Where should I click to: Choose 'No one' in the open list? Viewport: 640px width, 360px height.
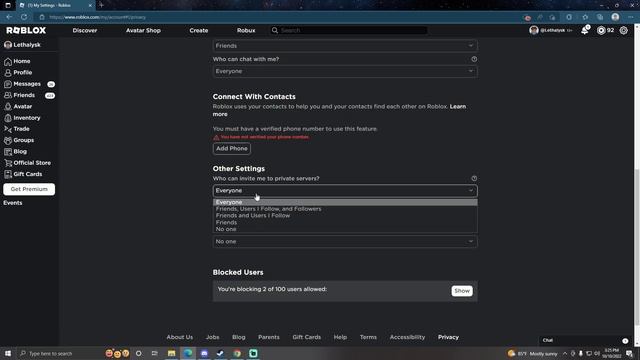(345, 229)
